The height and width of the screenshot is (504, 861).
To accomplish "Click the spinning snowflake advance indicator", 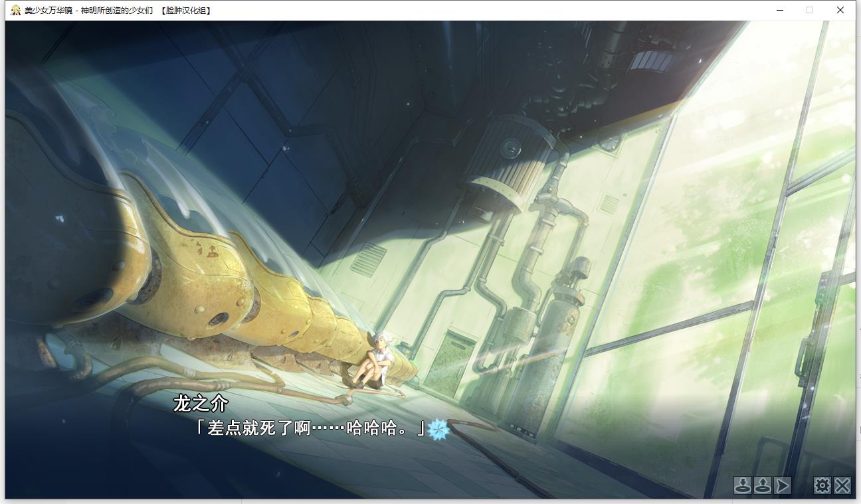I will [439, 430].
